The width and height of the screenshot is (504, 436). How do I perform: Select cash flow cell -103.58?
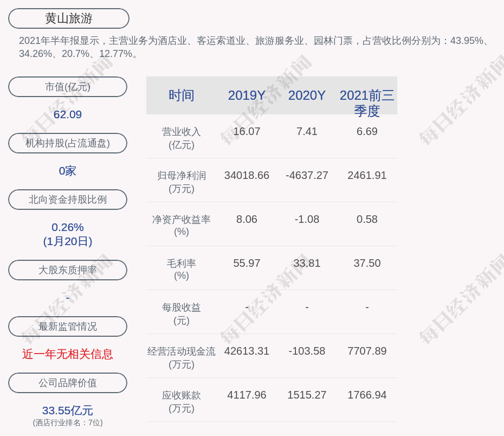307,351
